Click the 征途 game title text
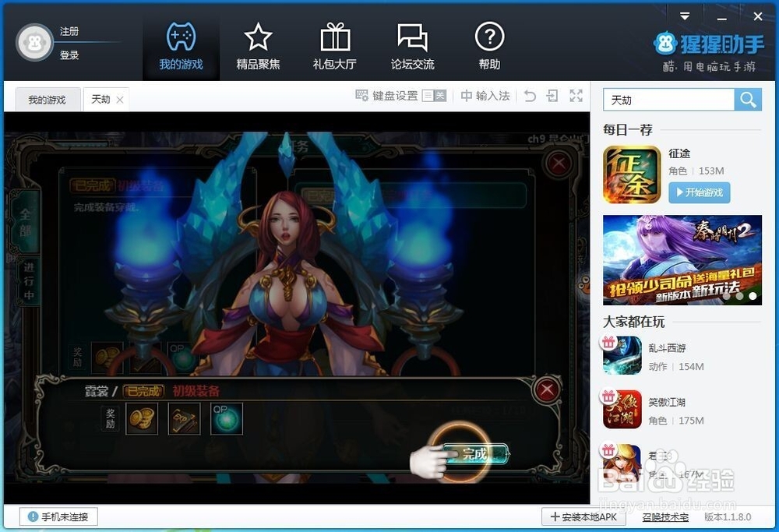Viewport: 779px width, 532px height. tap(679, 153)
